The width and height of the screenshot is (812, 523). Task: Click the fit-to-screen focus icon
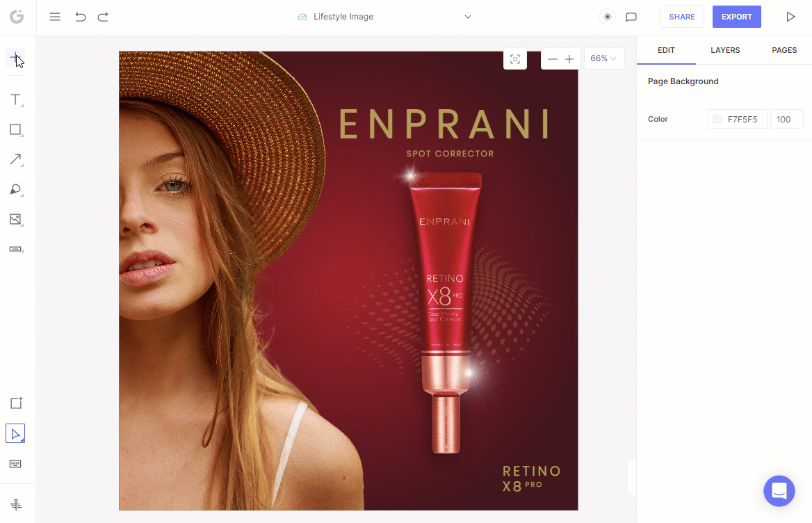coord(515,59)
